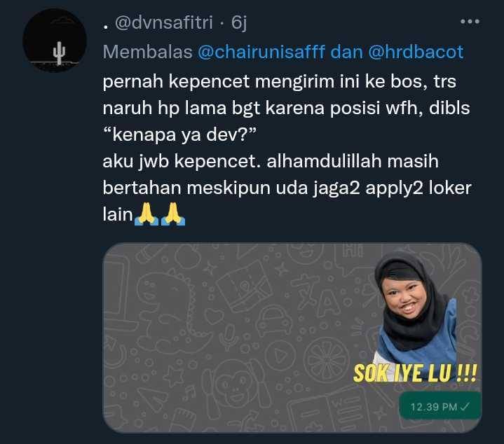Open the attached WhatsApp screenshot image
Screen dimensions: 504x444
pyautogui.click(x=292, y=338)
